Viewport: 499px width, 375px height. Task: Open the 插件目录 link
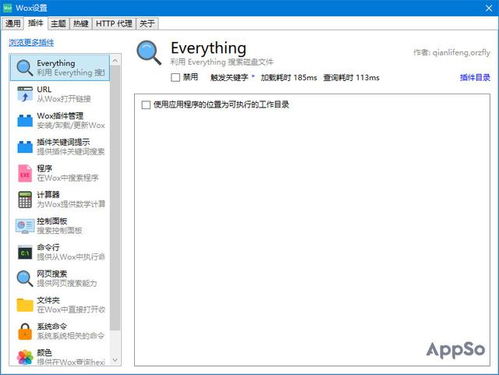pyautogui.click(x=475, y=77)
